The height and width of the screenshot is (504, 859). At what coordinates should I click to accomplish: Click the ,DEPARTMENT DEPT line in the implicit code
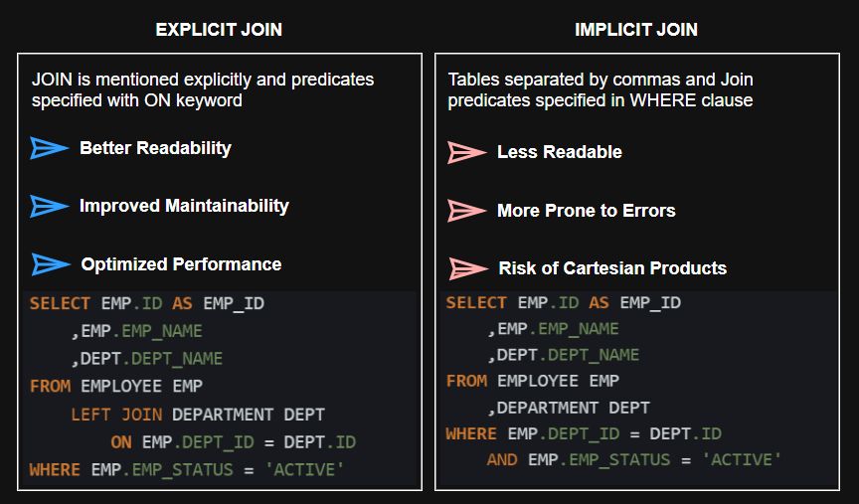568,407
